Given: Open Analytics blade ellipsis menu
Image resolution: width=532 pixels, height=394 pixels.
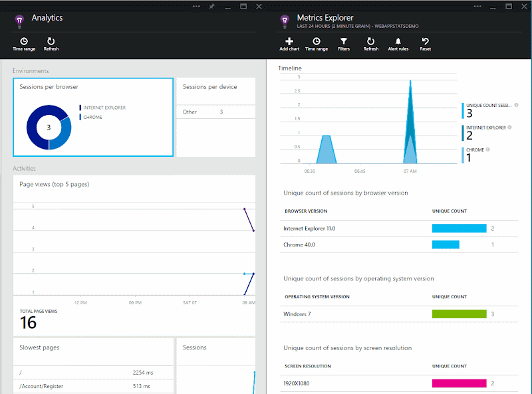Looking at the screenshot, I should pos(197,6).
